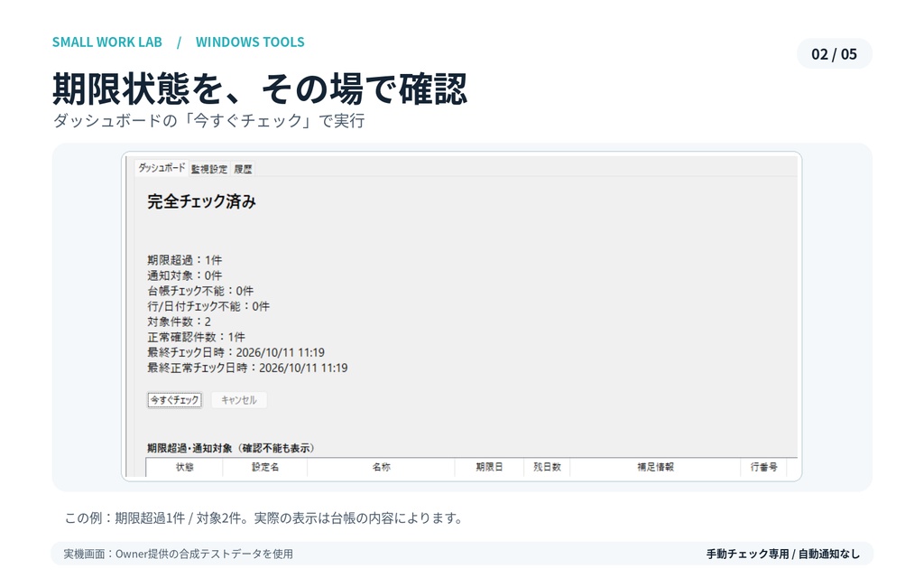Select the 期限超過：1件 line

pos(184,260)
